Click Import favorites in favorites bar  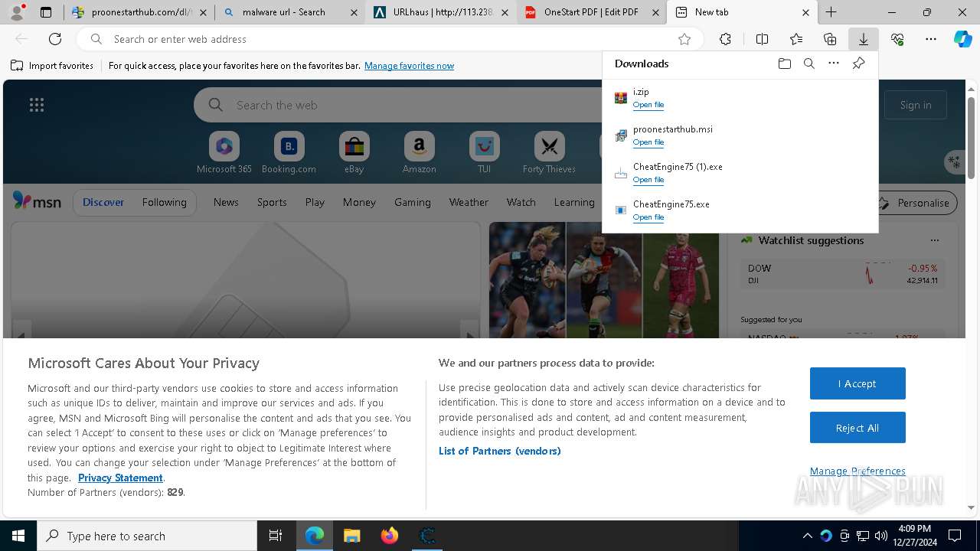point(52,66)
